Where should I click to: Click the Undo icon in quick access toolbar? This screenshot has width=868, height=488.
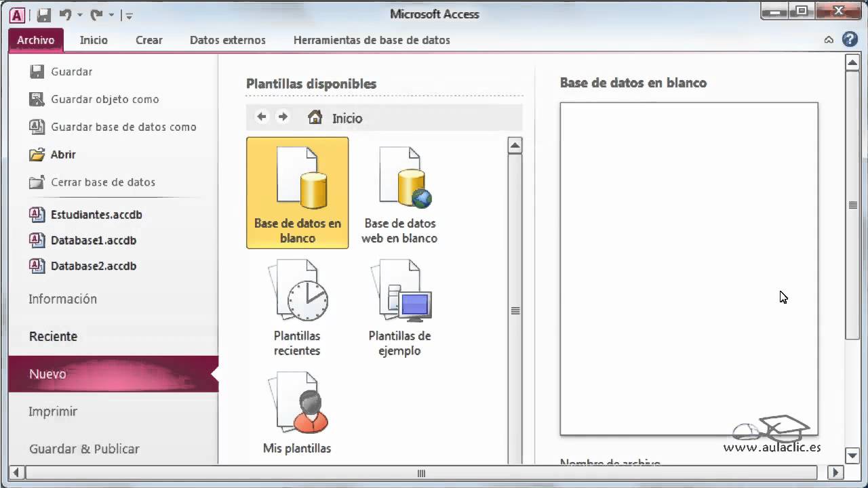[x=65, y=14]
